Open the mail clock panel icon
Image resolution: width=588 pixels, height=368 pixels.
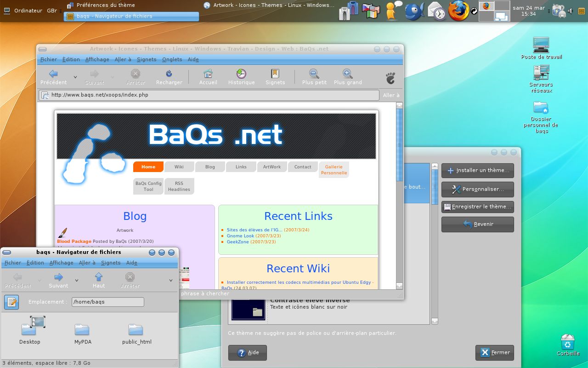pyautogui.click(x=436, y=11)
